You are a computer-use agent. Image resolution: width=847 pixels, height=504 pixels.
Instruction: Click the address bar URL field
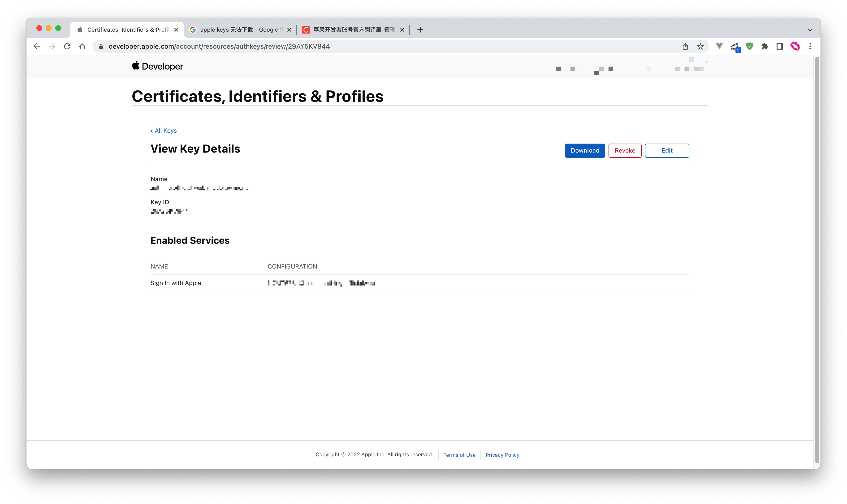pos(374,47)
